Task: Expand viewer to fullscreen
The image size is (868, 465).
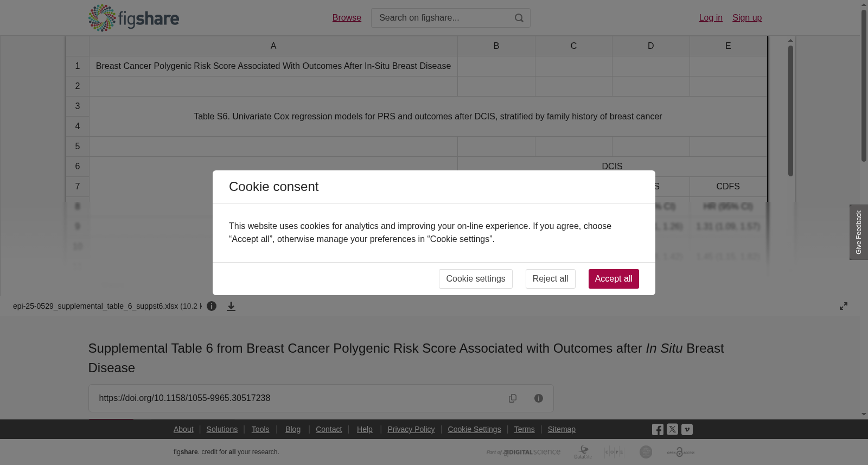Action: point(844,306)
